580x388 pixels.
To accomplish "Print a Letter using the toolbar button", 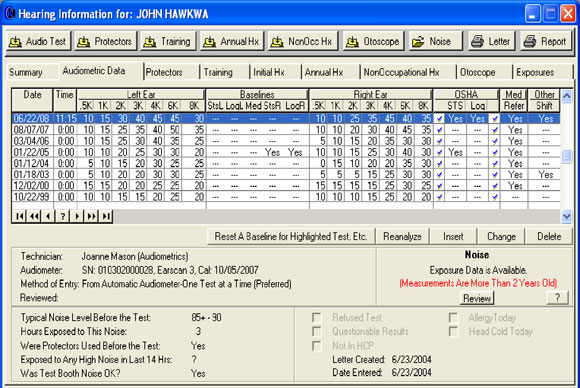I will point(492,41).
